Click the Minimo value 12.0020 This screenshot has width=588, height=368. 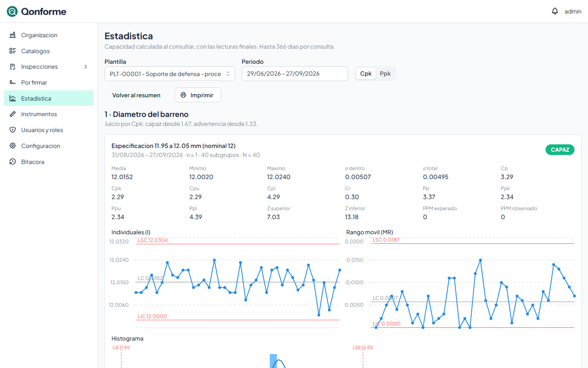(201, 177)
